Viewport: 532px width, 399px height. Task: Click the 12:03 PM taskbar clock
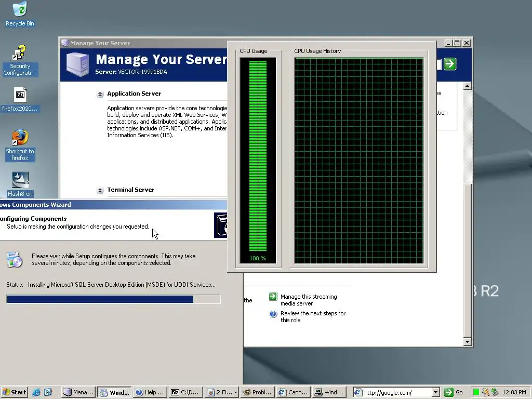click(x=514, y=392)
